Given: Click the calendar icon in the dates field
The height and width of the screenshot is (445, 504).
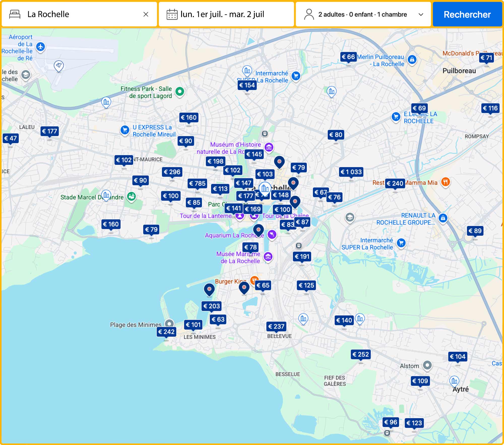Looking at the screenshot, I should tap(173, 14).
